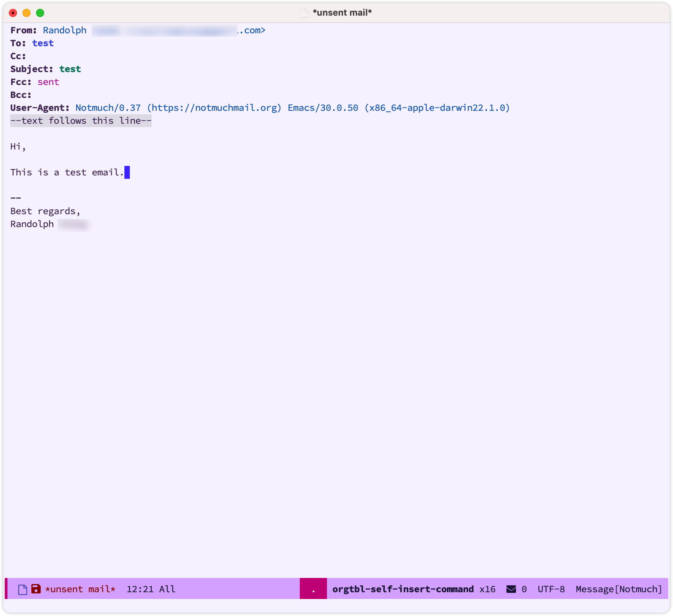
Task: Click the To: header label
Action: [x=18, y=43]
